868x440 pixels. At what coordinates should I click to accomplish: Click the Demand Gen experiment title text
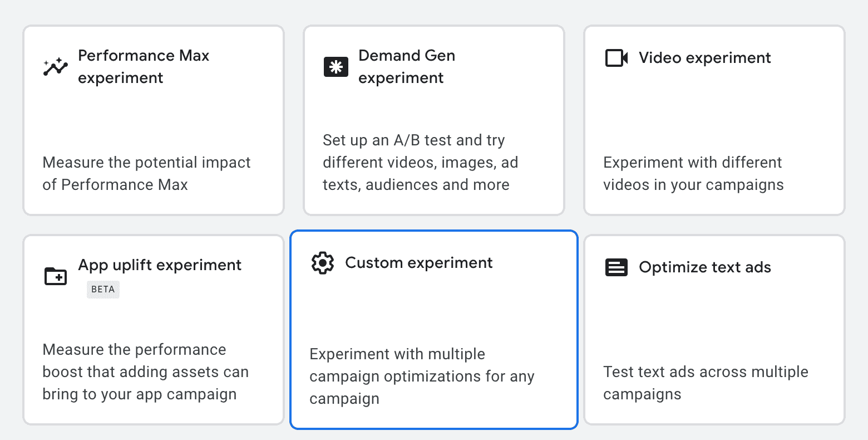click(x=407, y=66)
